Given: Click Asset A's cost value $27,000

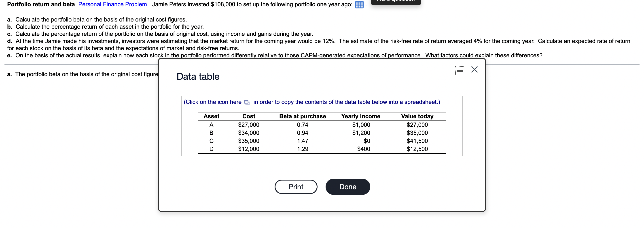Looking at the screenshot, I should [x=248, y=125].
